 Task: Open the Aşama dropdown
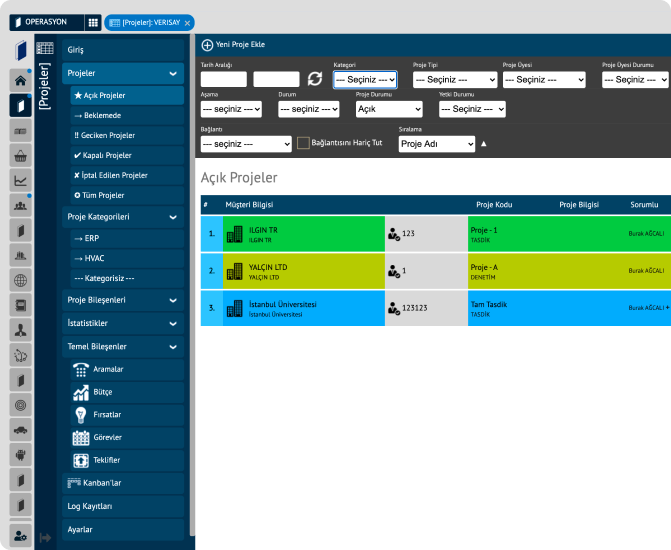point(231,109)
